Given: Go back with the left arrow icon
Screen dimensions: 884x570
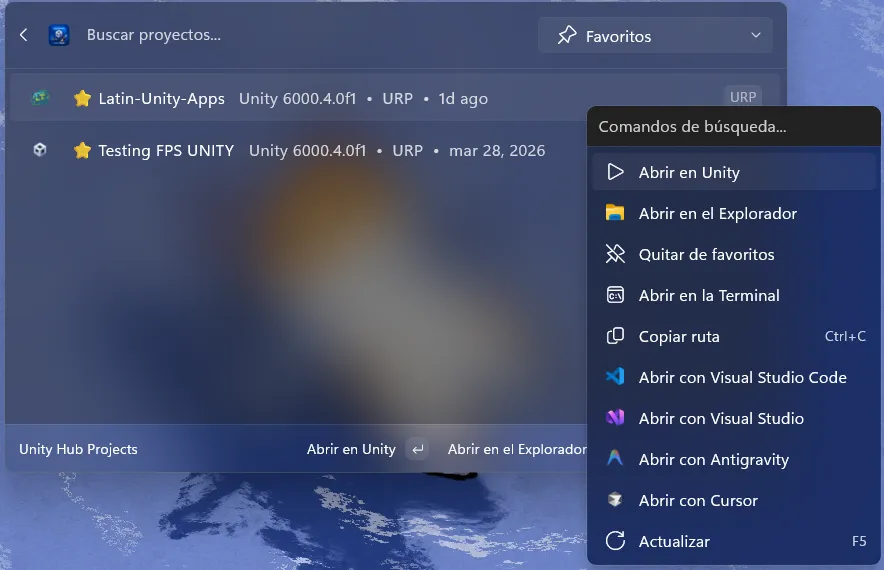Looking at the screenshot, I should click(x=23, y=35).
